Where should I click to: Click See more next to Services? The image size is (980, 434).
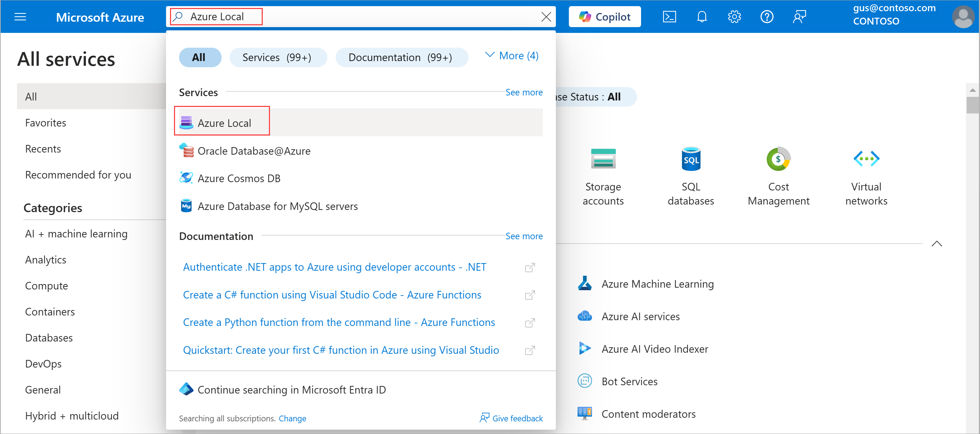click(524, 93)
